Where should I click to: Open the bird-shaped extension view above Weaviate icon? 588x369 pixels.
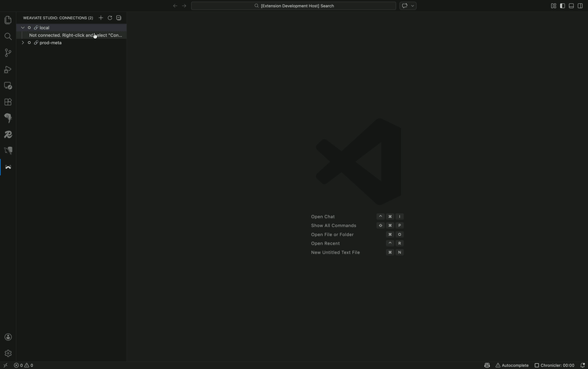pos(8,151)
